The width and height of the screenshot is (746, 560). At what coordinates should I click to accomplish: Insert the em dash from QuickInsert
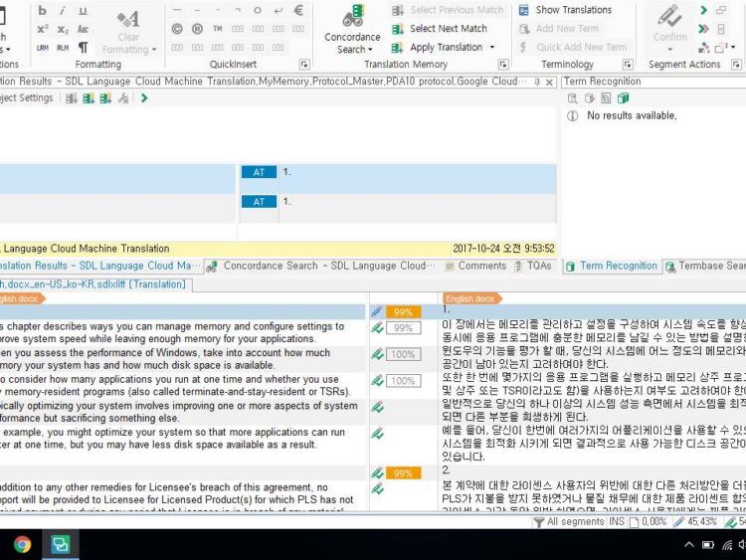(x=177, y=10)
